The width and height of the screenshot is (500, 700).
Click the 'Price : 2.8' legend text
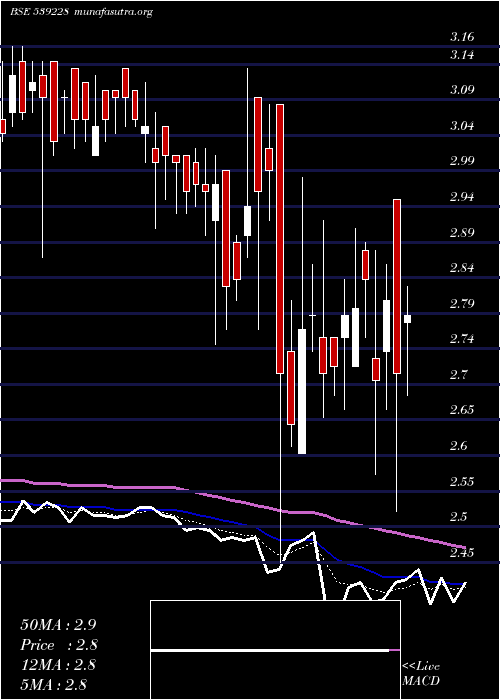click(x=59, y=645)
